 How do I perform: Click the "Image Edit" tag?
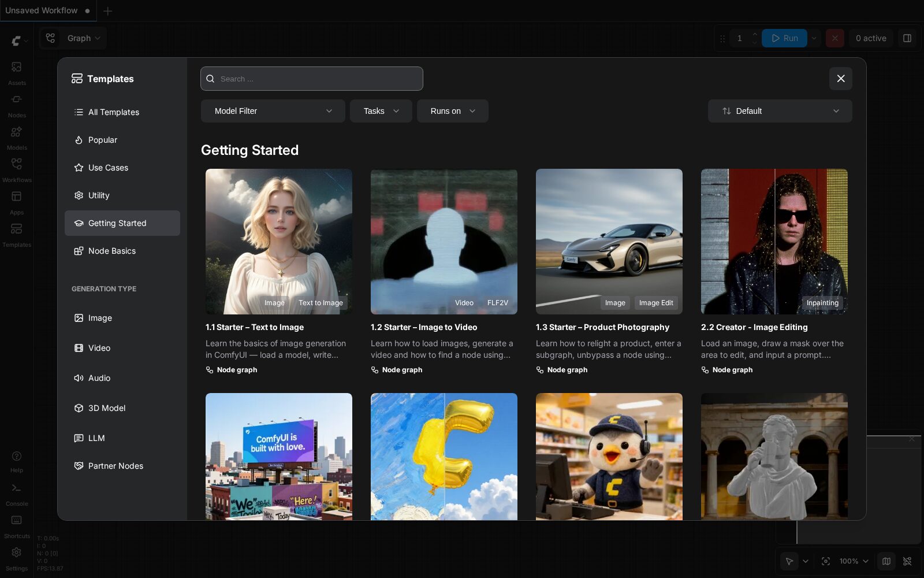[x=656, y=303]
